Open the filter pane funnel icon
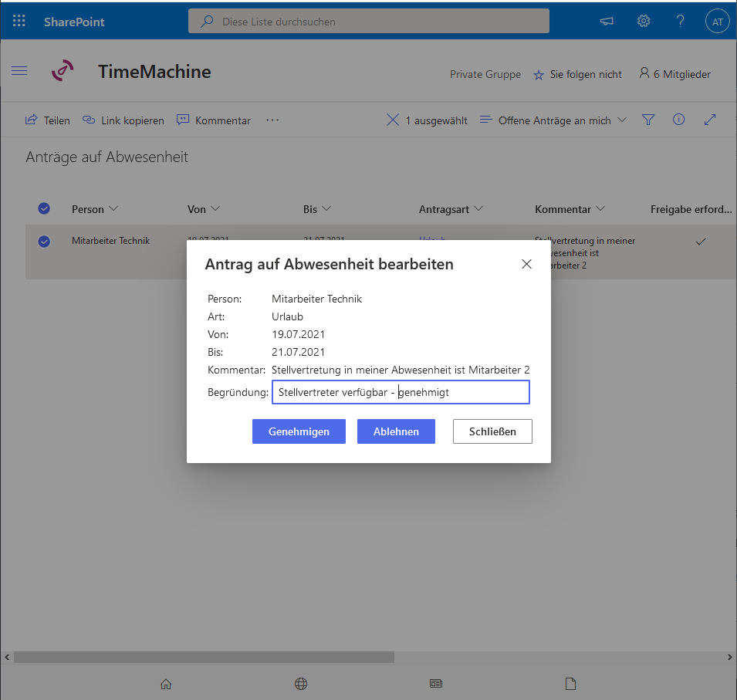The image size is (737, 700). tap(648, 120)
